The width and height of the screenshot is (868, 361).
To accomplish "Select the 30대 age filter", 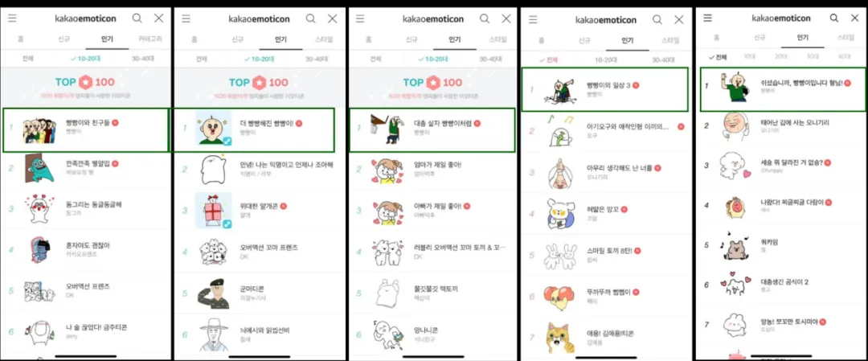I will tap(813, 56).
